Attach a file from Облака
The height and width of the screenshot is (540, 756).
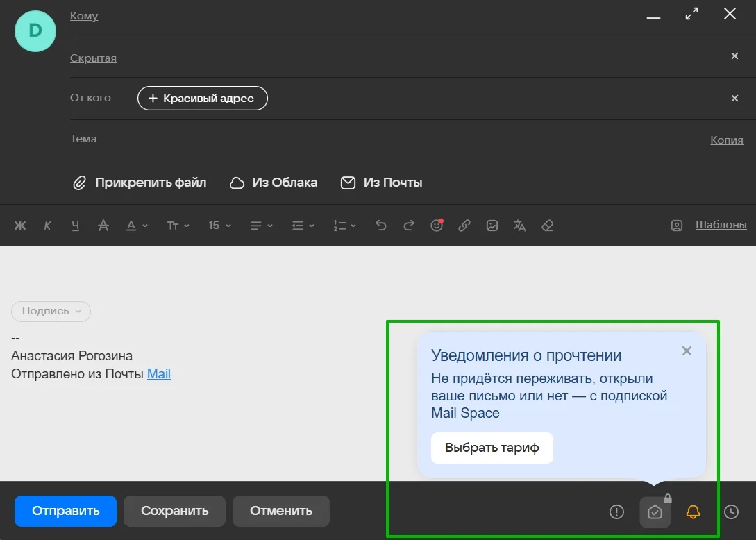[274, 183]
